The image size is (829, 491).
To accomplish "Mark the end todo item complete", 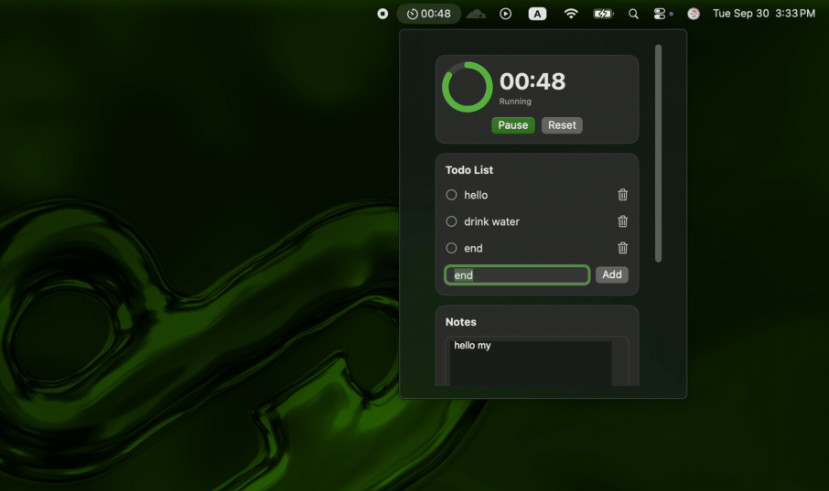I will tap(451, 248).
